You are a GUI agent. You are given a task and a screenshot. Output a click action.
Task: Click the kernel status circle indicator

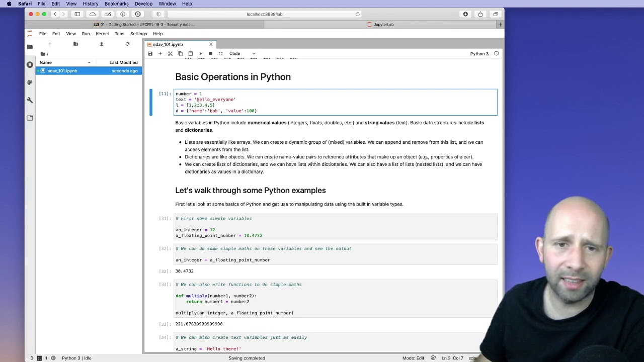[496, 53]
